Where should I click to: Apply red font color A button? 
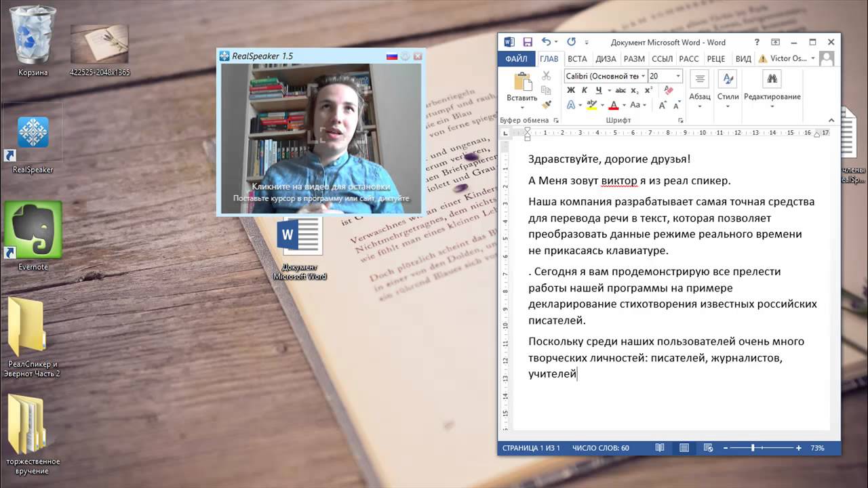tap(614, 105)
